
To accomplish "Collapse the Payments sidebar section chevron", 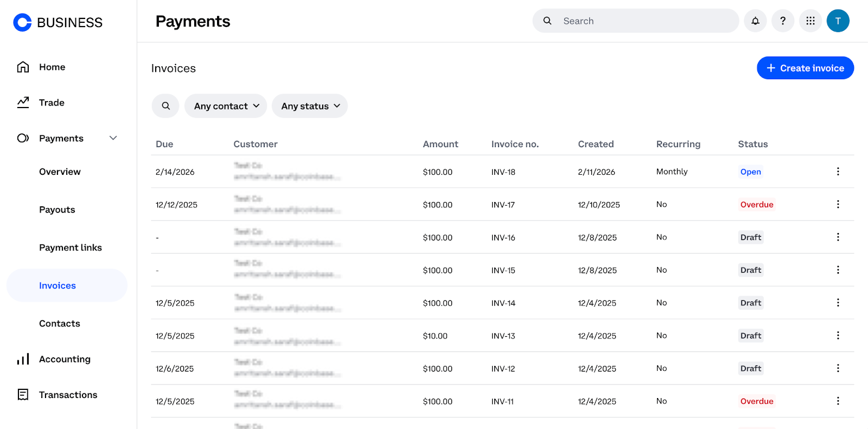I will [x=113, y=138].
